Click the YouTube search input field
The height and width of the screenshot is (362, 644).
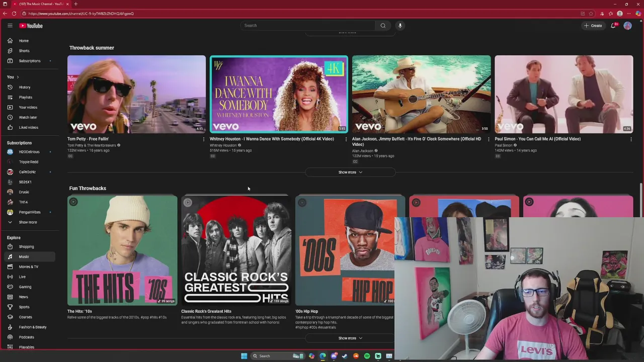[x=308, y=26]
